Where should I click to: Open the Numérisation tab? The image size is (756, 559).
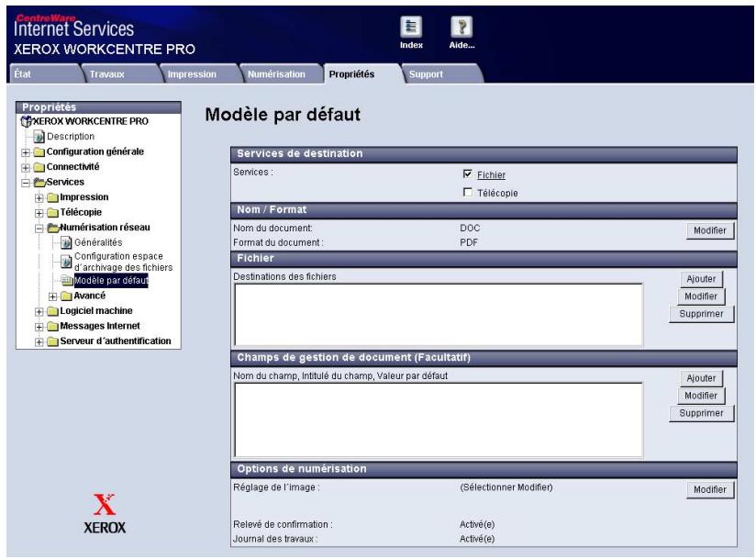click(282, 73)
